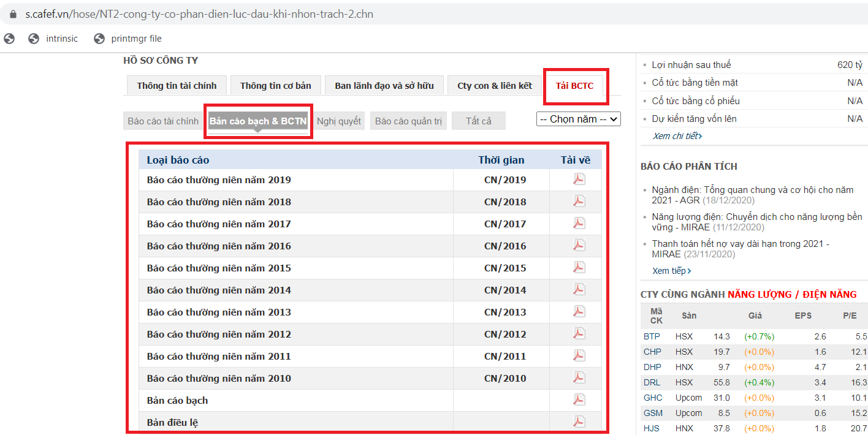Download the Bản cáo bạch PDF
Image resolution: width=868 pixels, height=435 pixels.
pos(579,399)
